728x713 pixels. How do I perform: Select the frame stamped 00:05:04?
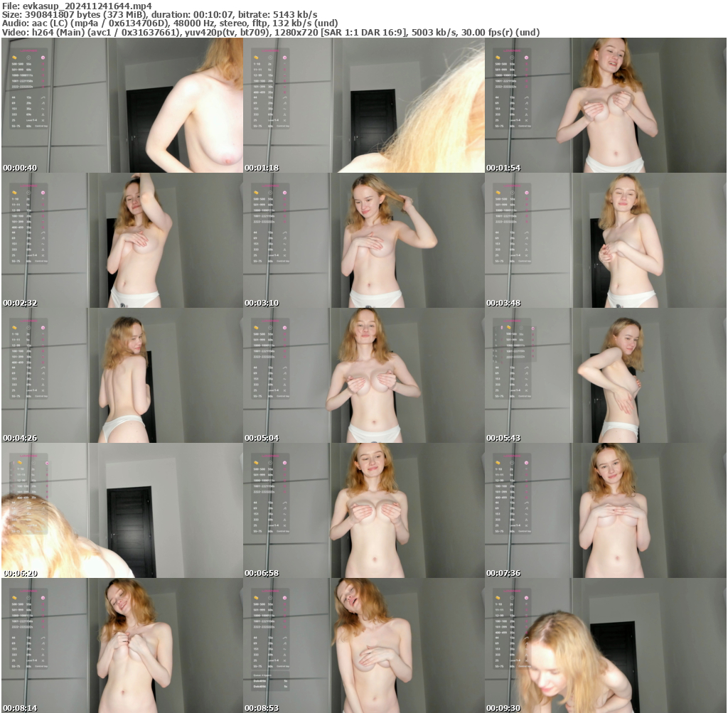tap(363, 375)
